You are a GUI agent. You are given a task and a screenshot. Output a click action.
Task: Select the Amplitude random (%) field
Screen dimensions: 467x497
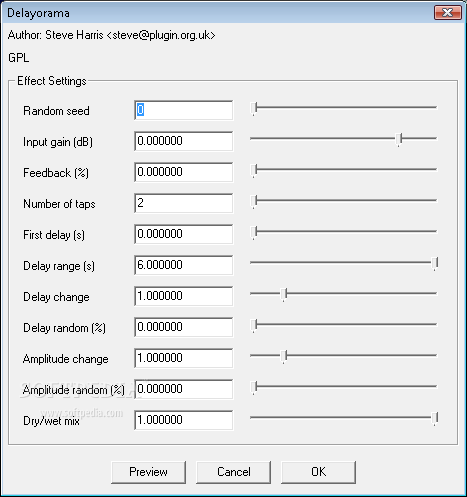(x=184, y=389)
